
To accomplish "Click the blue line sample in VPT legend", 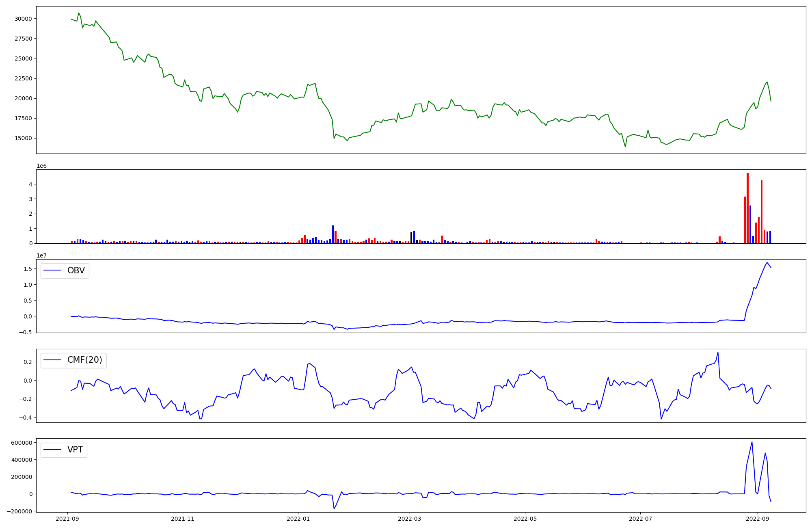I will [52, 450].
